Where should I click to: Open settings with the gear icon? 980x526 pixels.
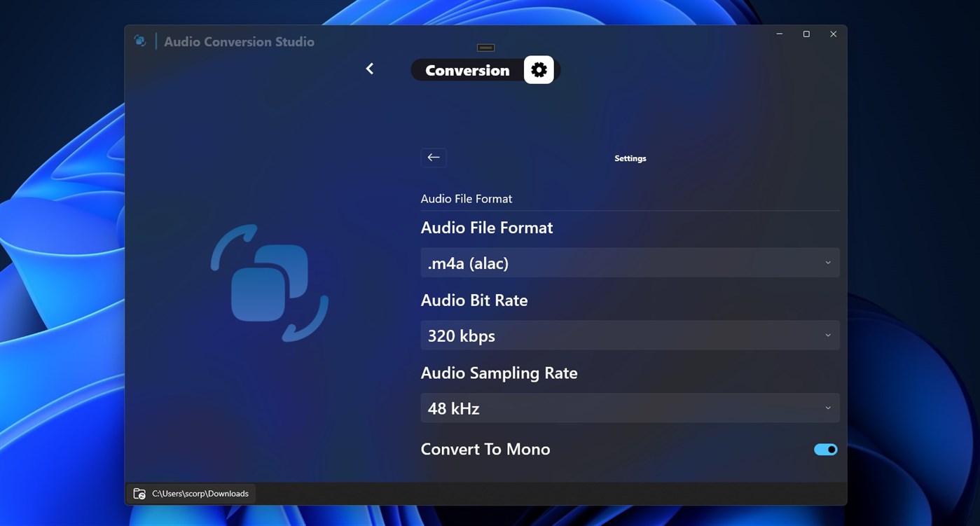(x=538, y=69)
